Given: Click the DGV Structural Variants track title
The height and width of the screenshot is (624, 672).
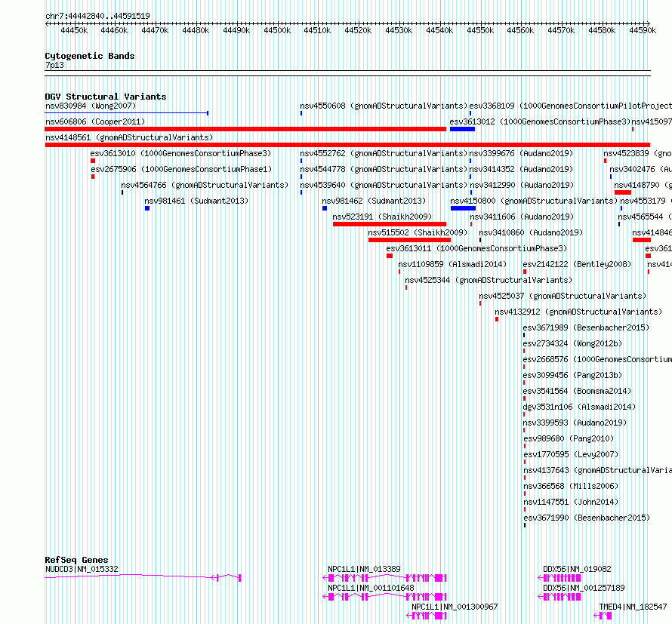Looking at the screenshot, I should (x=106, y=97).
